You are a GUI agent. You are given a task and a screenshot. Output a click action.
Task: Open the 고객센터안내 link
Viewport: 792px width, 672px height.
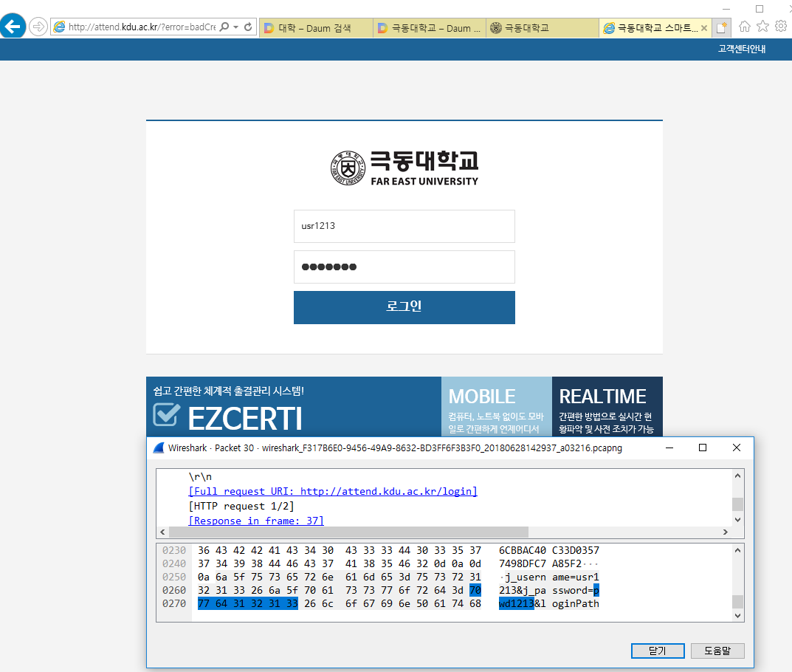point(742,49)
